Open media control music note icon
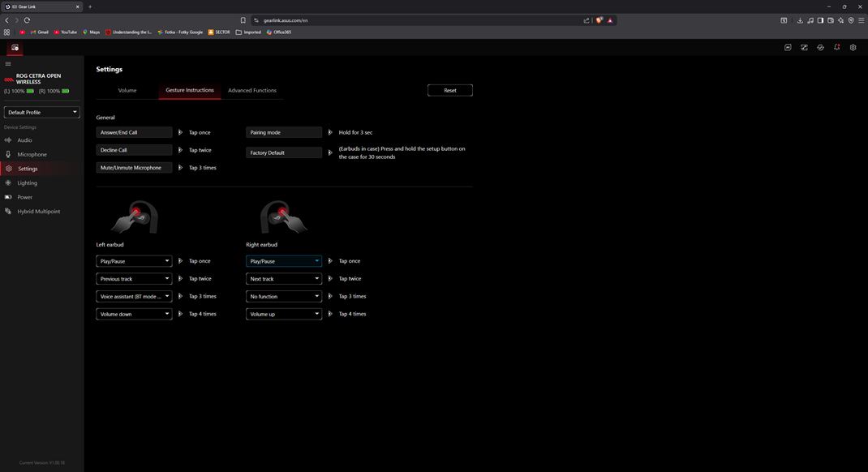This screenshot has height=472, width=868. 810,20
